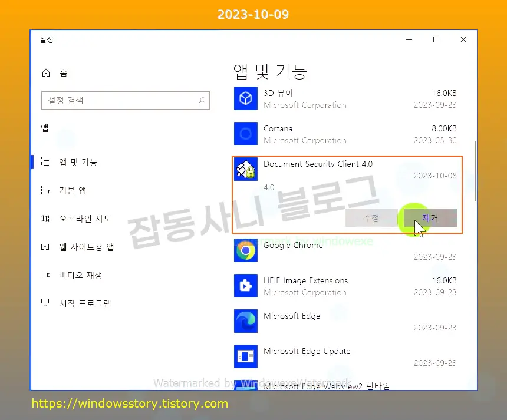Viewport: 507px width, 420px height.
Task: Select the Cortana app name
Action: 278,128
